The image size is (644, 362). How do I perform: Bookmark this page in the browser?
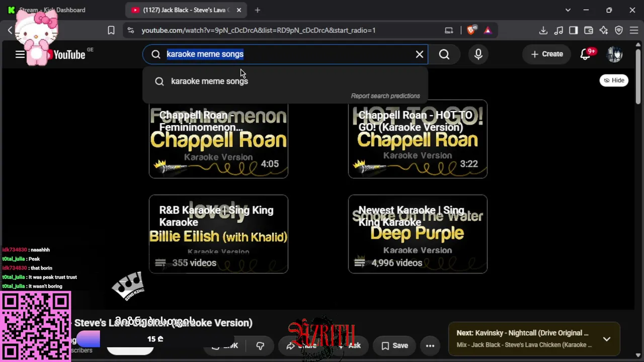[x=111, y=30]
